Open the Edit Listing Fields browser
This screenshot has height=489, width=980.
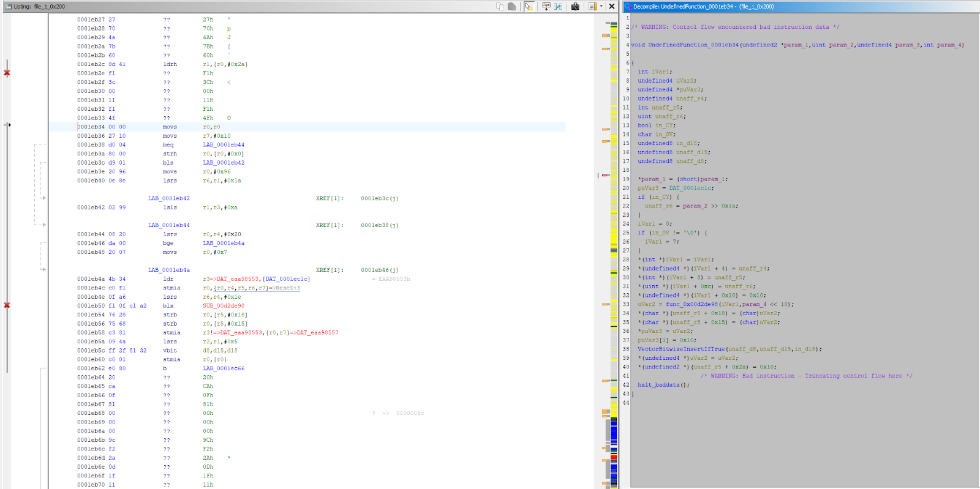coord(546,6)
